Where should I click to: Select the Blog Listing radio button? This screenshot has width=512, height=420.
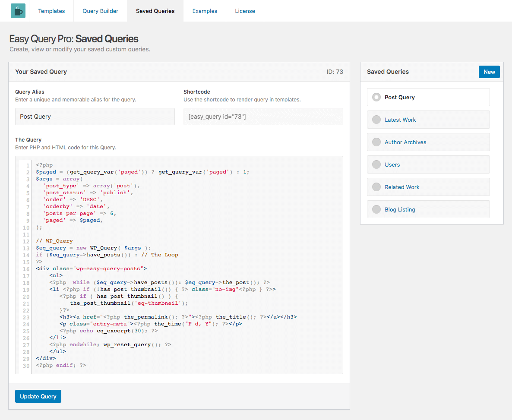[376, 209]
